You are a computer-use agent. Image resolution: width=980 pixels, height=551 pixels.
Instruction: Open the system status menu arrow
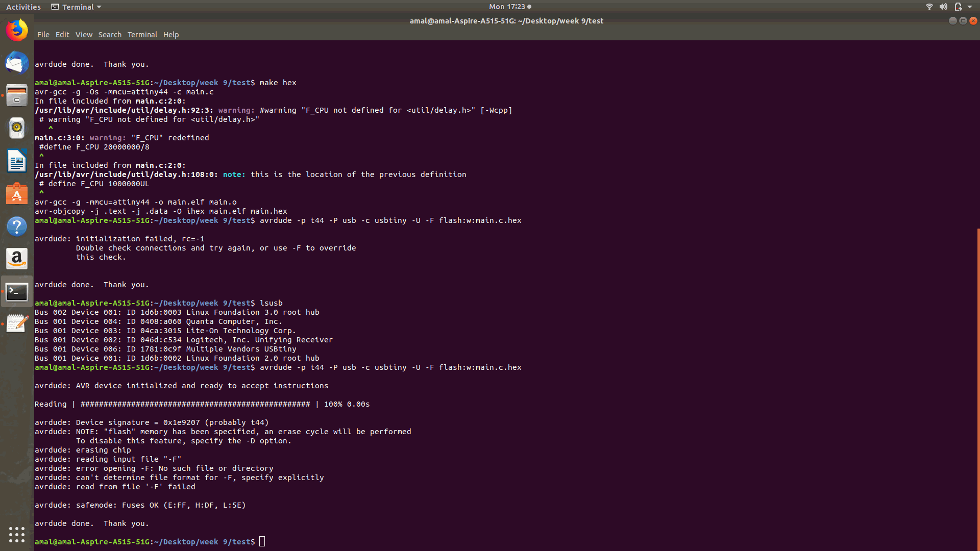pos(970,7)
